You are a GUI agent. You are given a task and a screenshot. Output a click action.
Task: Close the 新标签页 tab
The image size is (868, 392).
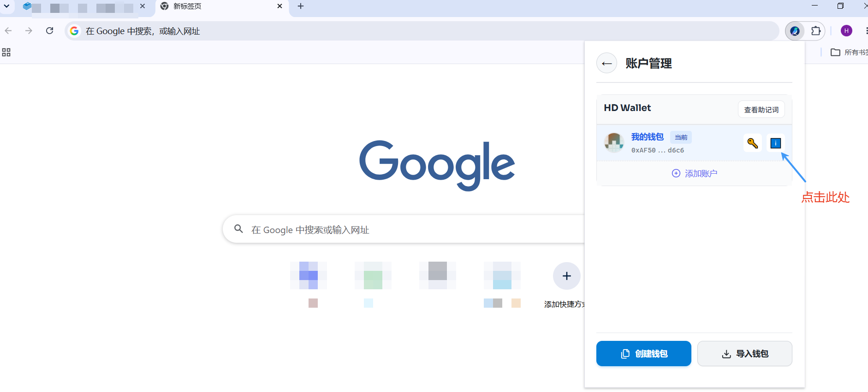(x=279, y=6)
